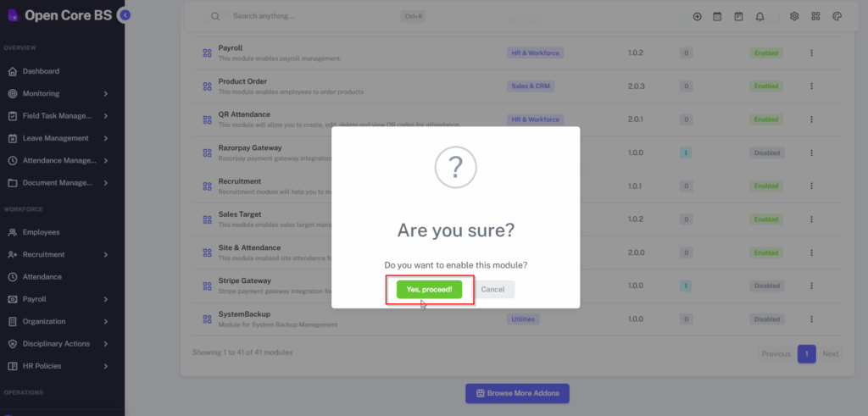Expand the Leave Management submenu

pos(106,138)
